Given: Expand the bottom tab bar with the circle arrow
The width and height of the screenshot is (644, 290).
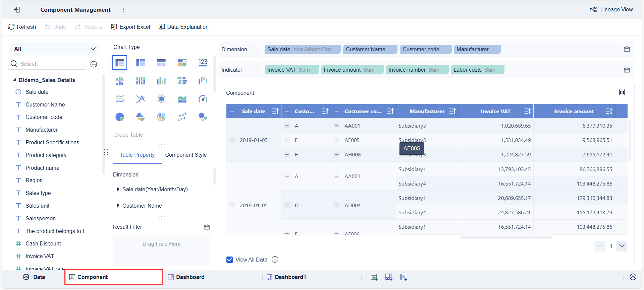Looking at the screenshot, I should tap(633, 277).
